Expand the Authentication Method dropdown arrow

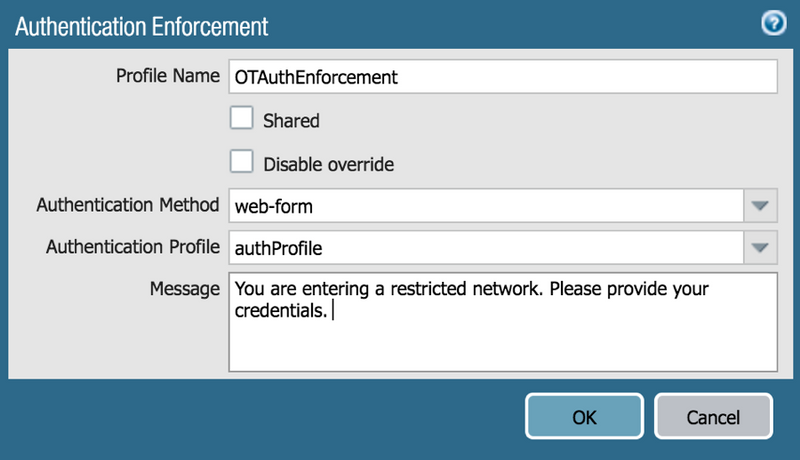click(759, 206)
